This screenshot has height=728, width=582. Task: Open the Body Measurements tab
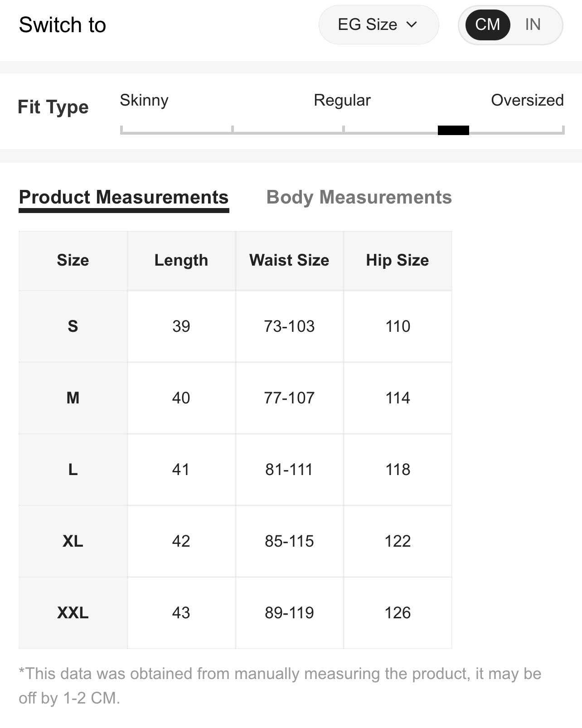point(359,198)
